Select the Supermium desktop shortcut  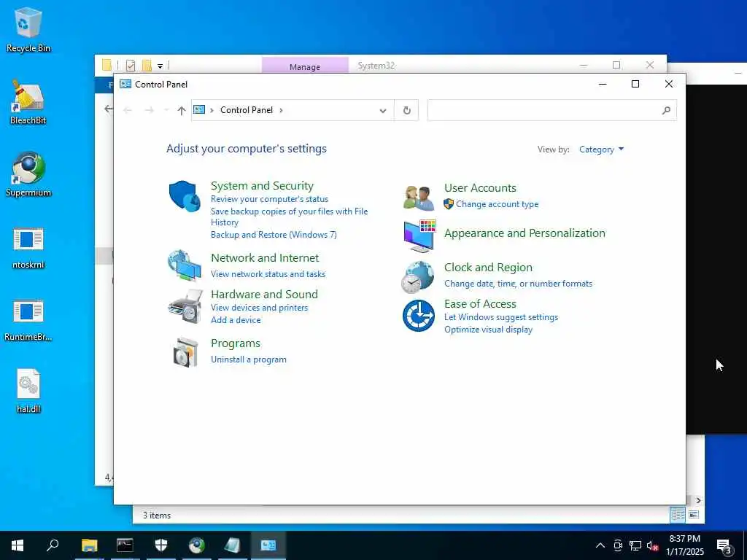[28, 175]
